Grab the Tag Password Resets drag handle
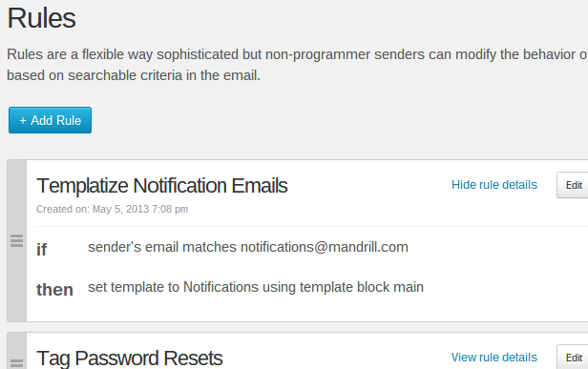The height and width of the screenshot is (369, 588). pyautogui.click(x=16, y=363)
